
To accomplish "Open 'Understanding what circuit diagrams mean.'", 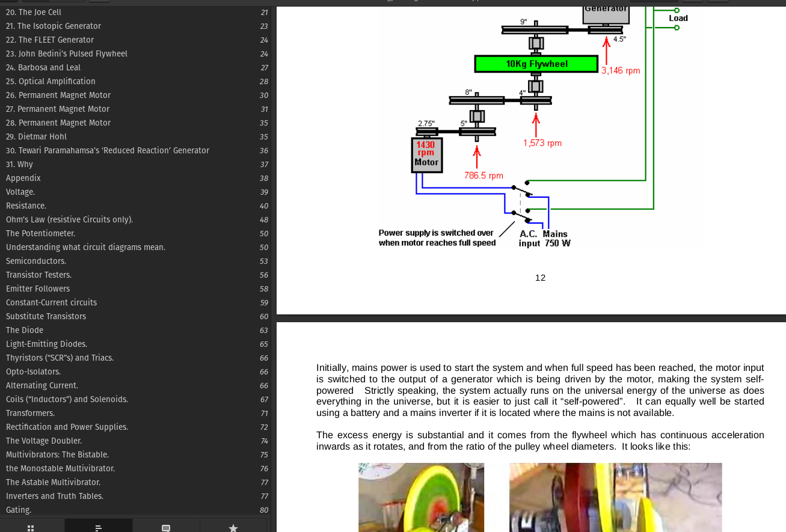I will tap(85, 247).
